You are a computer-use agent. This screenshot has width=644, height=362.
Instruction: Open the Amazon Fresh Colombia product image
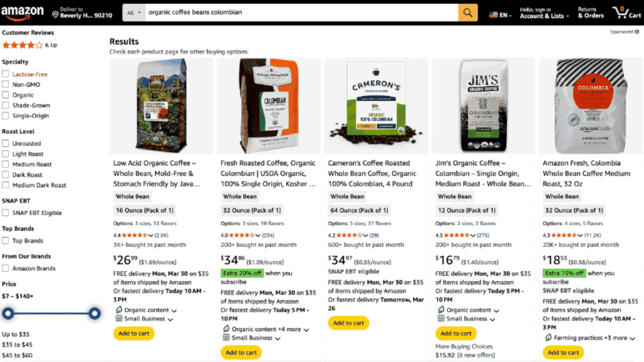click(x=591, y=106)
